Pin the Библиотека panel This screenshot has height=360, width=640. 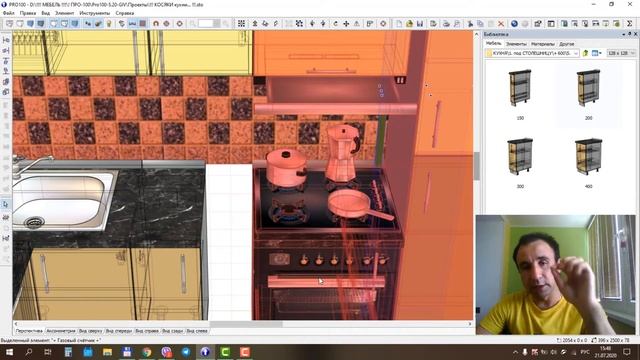629,34
